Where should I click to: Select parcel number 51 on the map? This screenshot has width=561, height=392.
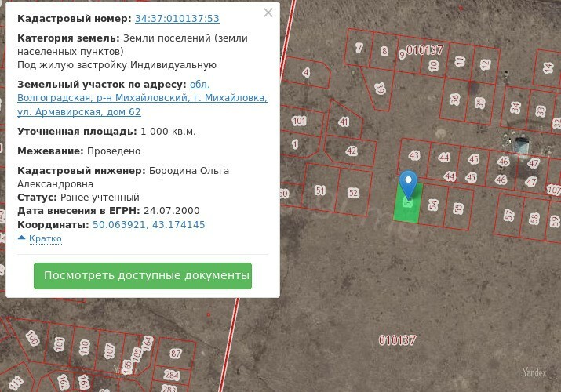[319, 191]
